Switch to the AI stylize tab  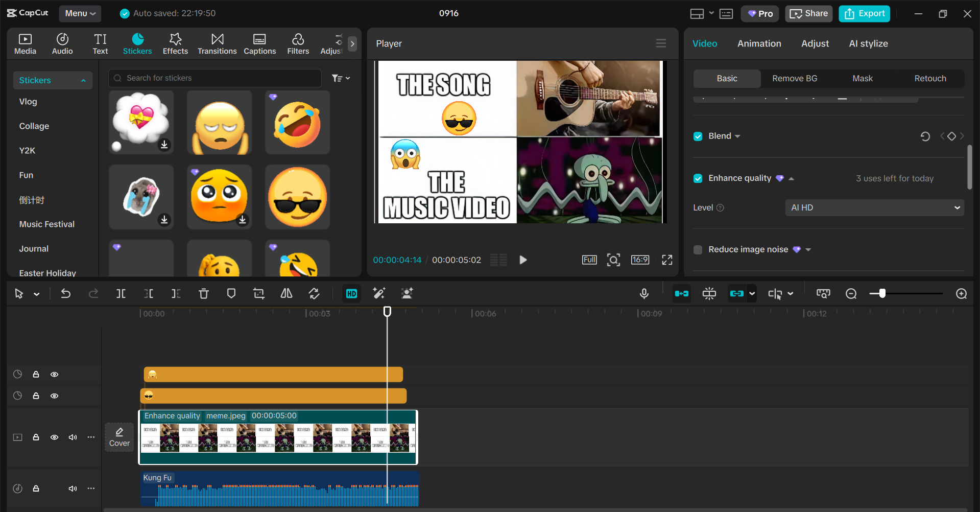(868, 43)
